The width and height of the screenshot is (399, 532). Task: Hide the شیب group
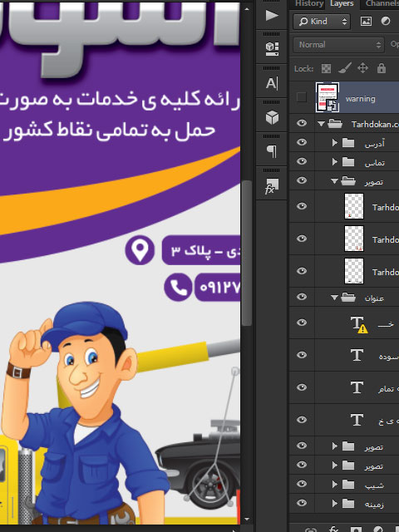click(302, 484)
